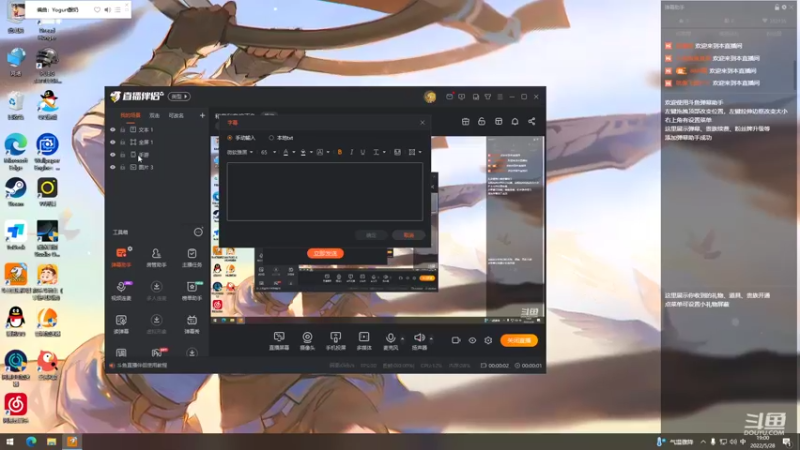Toggle Bold formatting in subtitle dialog
Image resolution: width=800 pixels, height=450 pixels.
click(x=340, y=152)
